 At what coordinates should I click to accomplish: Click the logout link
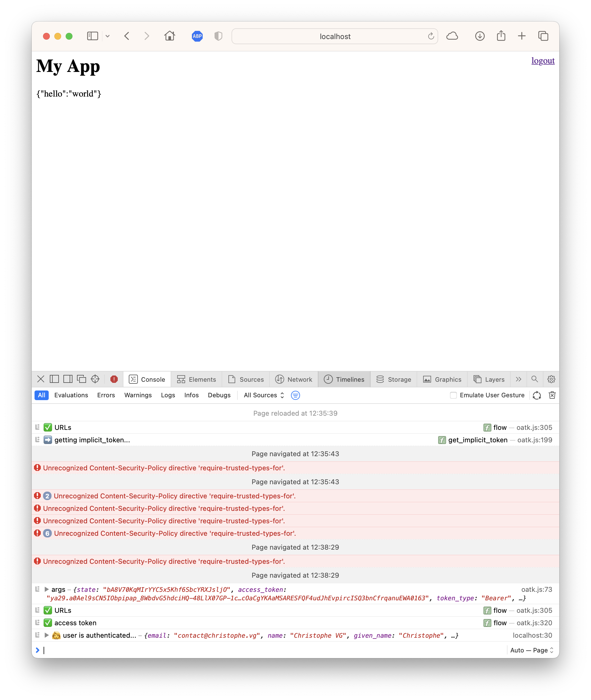pyautogui.click(x=543, y=61)
